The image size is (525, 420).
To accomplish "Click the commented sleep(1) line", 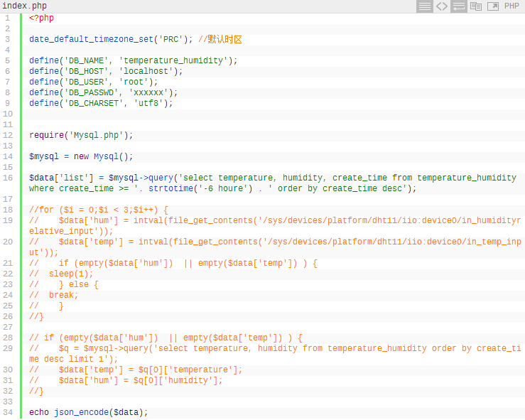I will coord(61,274).
